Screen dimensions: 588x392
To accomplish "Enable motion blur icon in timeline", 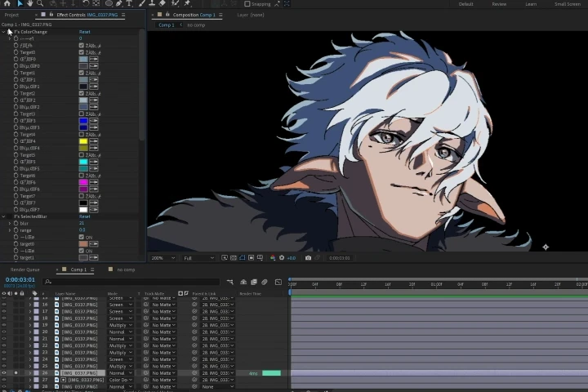I will click(x=265, y=282).
